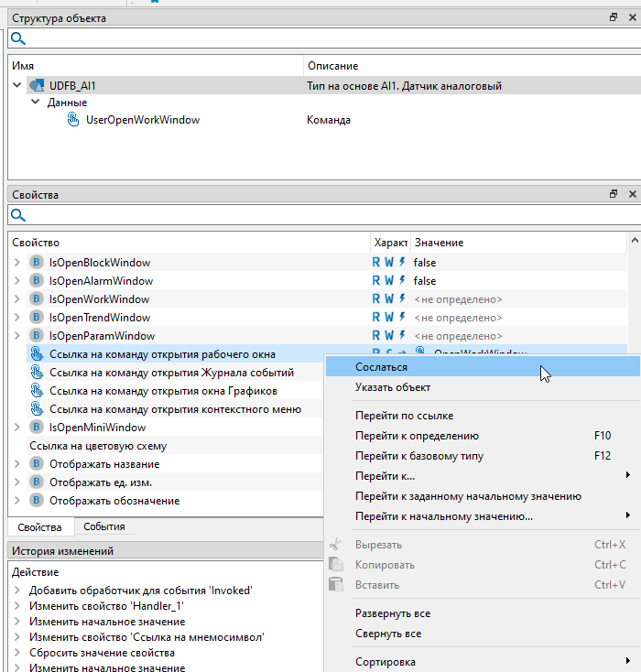Collapse the UDFB_AI1 tree node
This screenshot has height=672, width=641.
17,86
